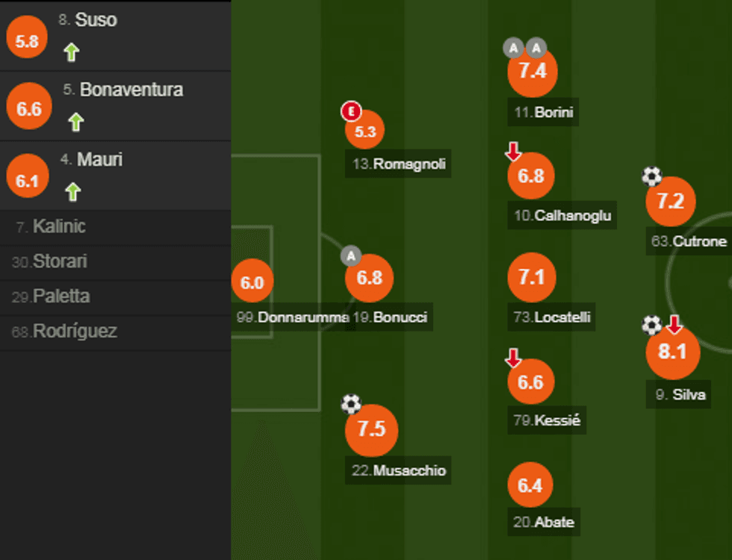The image size is (732, 560).
Task: Click the green substituted-on arrow under Suso
Action: point(71,52)
